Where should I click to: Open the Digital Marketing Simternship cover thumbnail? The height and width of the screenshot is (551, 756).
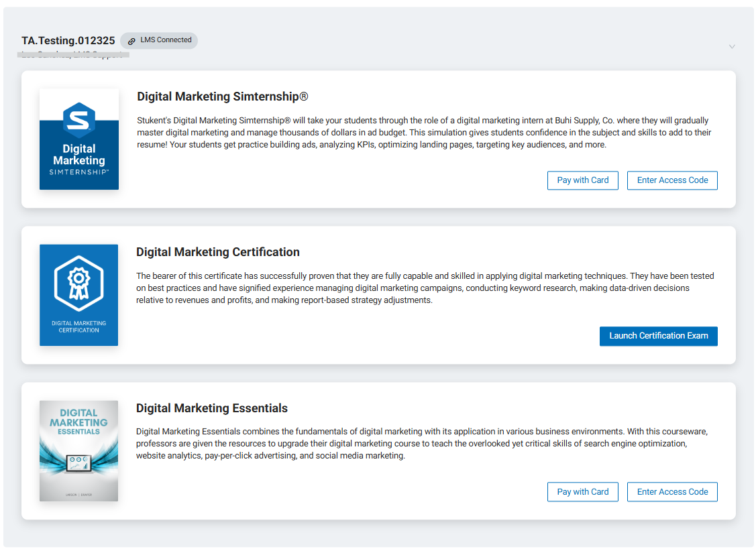(x=79, y=139)
